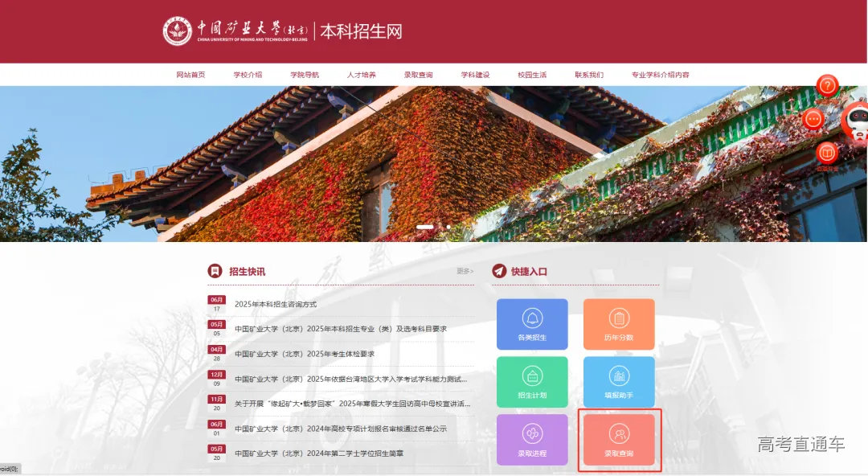Click the clipboard icon on 历年分数 card
The height and width of the screenshot is (476, 868).
[x=619, y=317]
